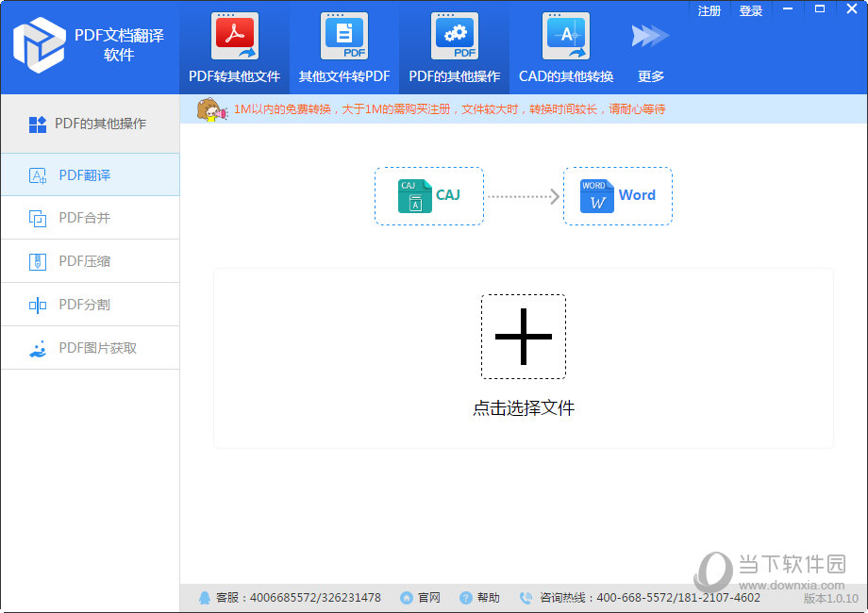The image size is (868, 613).
Task: Click the Word target format icon
Action: tap(596, 196)
